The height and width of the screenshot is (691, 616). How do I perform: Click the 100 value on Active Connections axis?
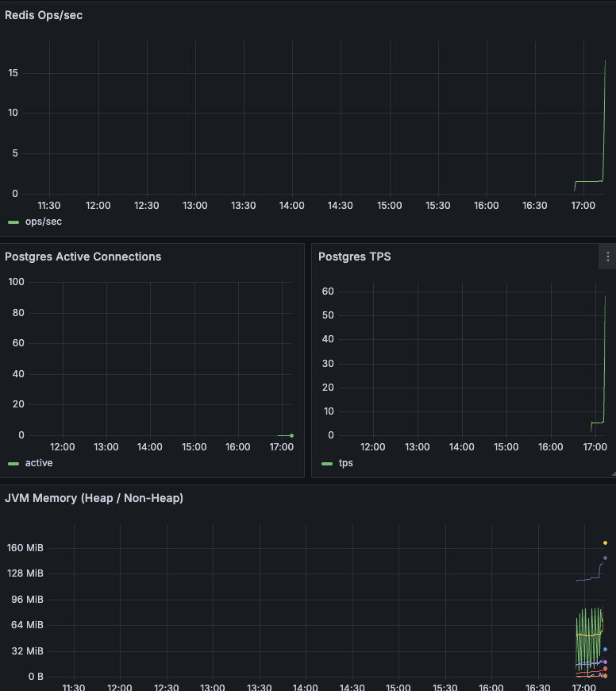17,282
